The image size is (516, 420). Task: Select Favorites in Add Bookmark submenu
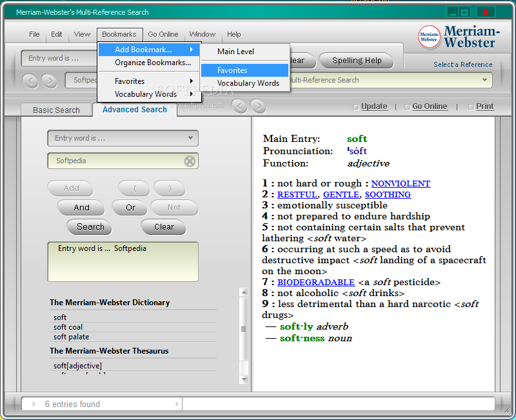point(245,70)
